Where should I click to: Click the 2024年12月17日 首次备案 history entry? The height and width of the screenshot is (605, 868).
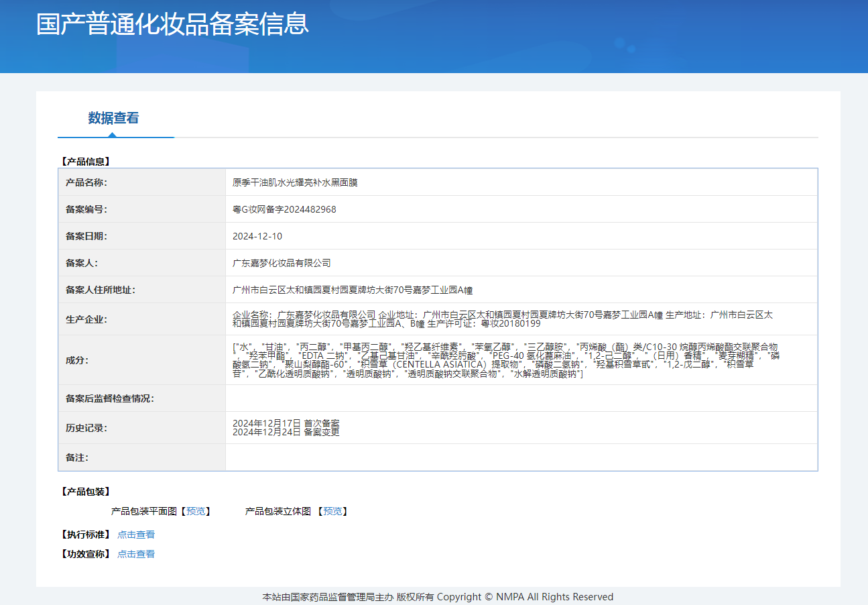(x=286, y=423)
